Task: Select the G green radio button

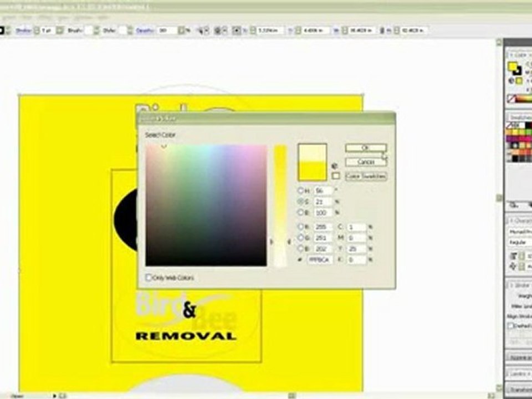Action: 300,238
